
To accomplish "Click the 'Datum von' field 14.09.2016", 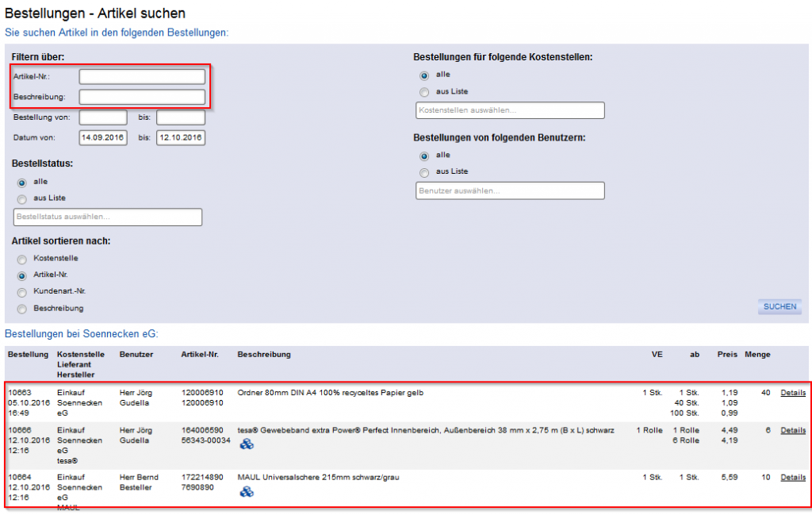I will (x=103, y=138).
